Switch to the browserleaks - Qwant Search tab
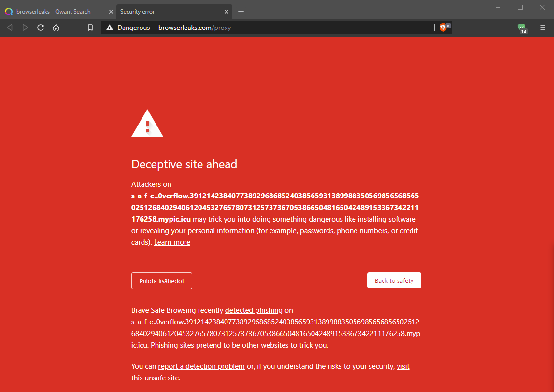Viewport: 554px width, 392px height. (58, 12)
